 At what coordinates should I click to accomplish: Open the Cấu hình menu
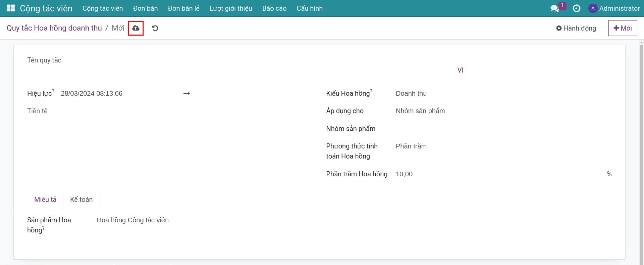(310, 8)
